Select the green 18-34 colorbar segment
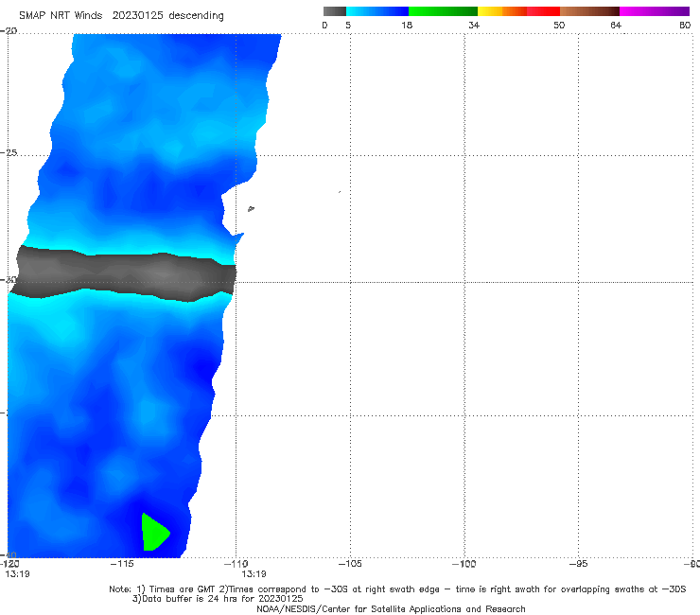 [x=443, y=11]
